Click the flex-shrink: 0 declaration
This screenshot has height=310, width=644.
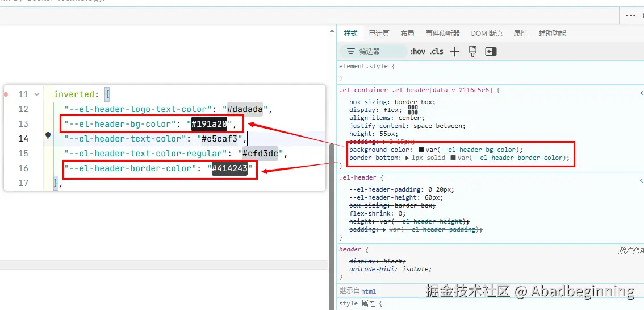point(378,213)
